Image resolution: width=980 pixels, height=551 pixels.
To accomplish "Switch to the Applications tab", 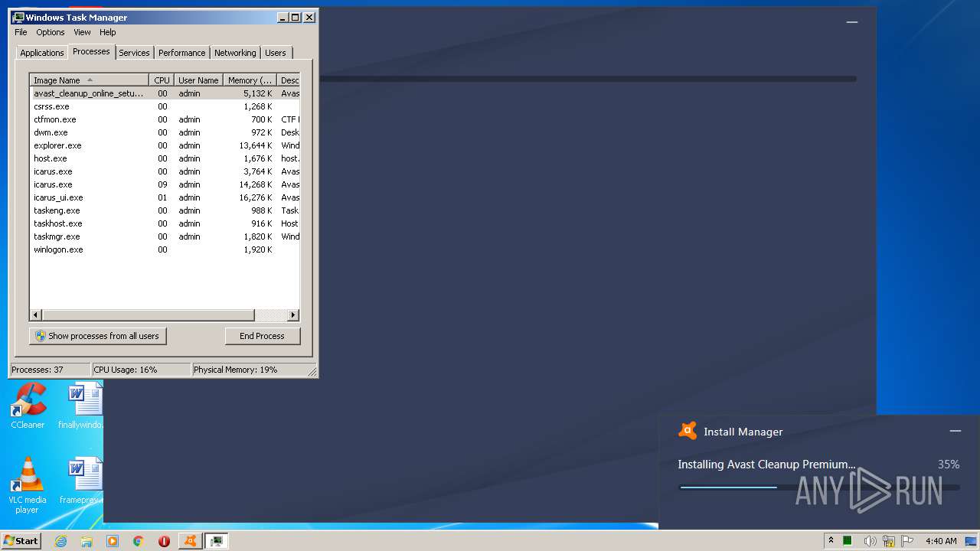I will [41, 53].
